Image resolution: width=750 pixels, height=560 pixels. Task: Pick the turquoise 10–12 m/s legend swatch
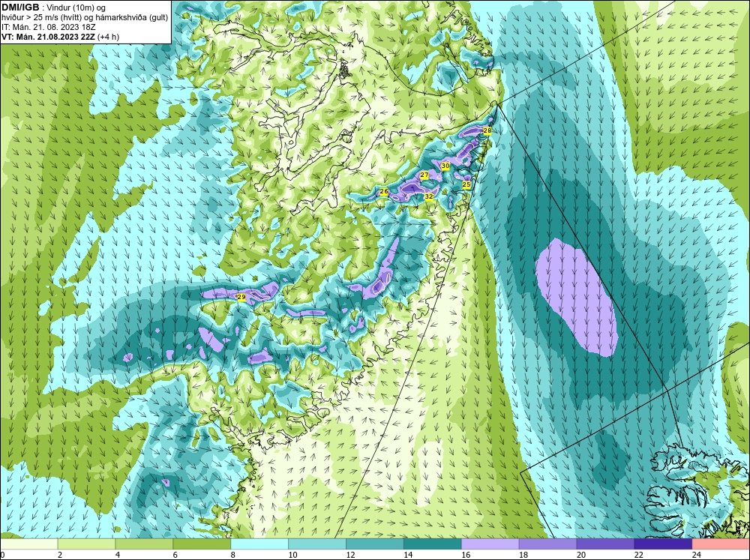317,544
